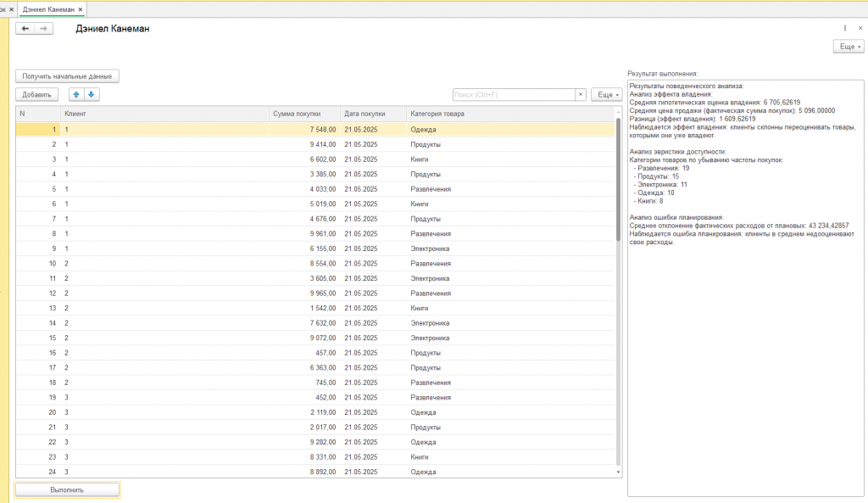Image resolution: width=868 pixels, height=503 pixels.
Task: Sort by the Клиент column header
Action: (x=164, y=114)
